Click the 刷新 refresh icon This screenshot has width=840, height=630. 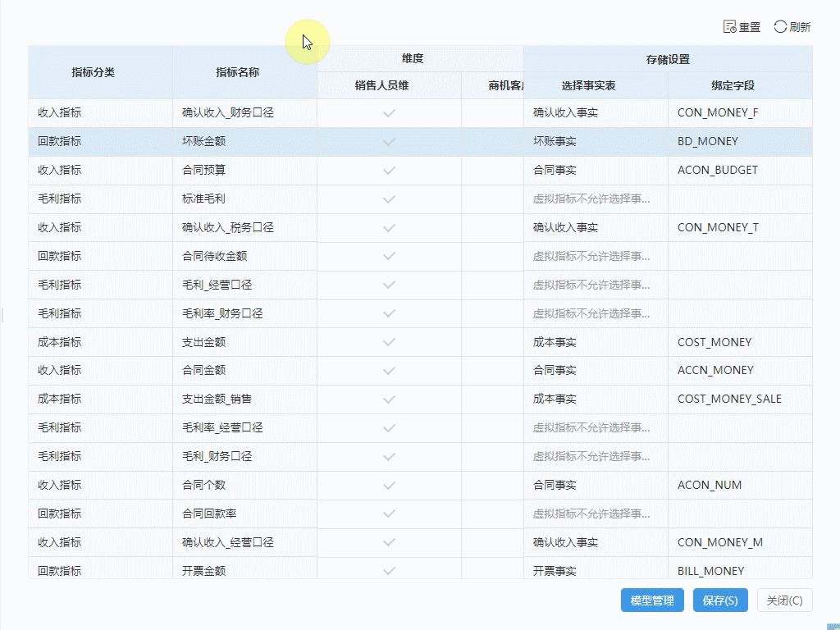780,27
